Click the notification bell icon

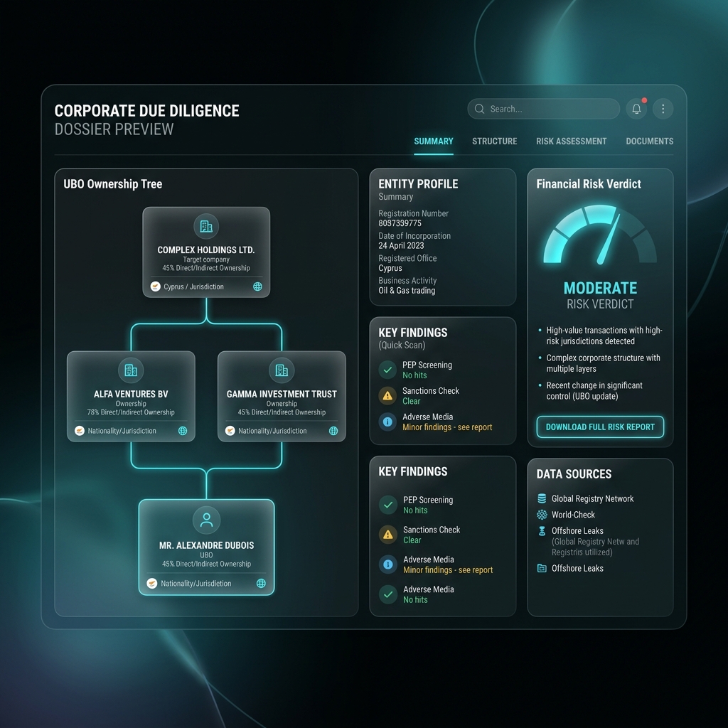point(636,109)
